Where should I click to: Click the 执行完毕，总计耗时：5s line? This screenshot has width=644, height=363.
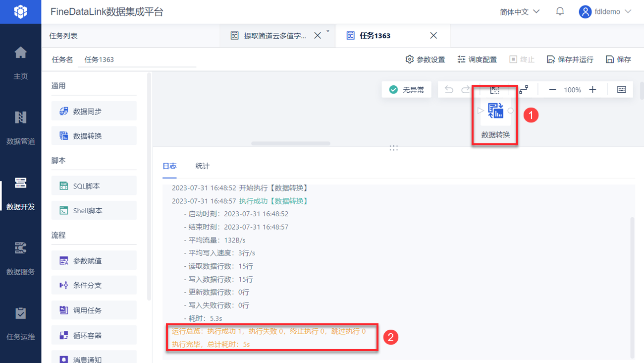tap(211, 344)
